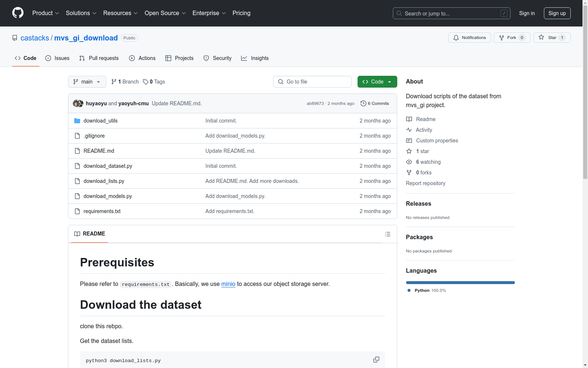
Task: Expand the Product menu
Action: click(46, 13)
